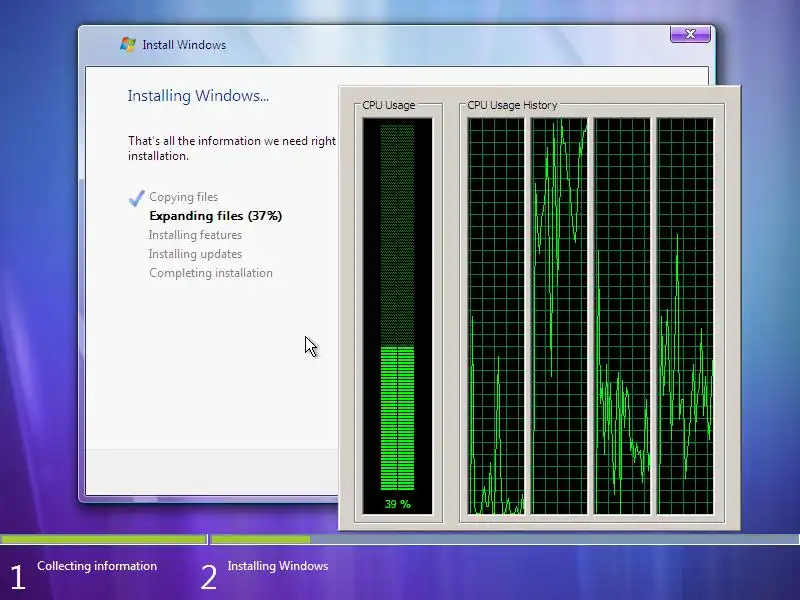Click the 'CPU Usage History' group label
The width and height of the screenshot is (800, 600).
[512, 105]
